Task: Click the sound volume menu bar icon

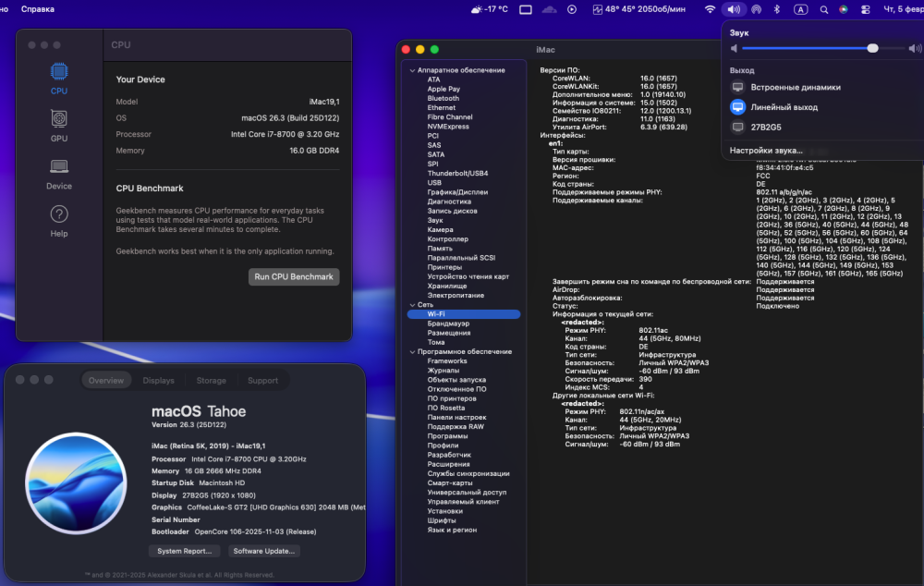Action: (x=734, y=9)
